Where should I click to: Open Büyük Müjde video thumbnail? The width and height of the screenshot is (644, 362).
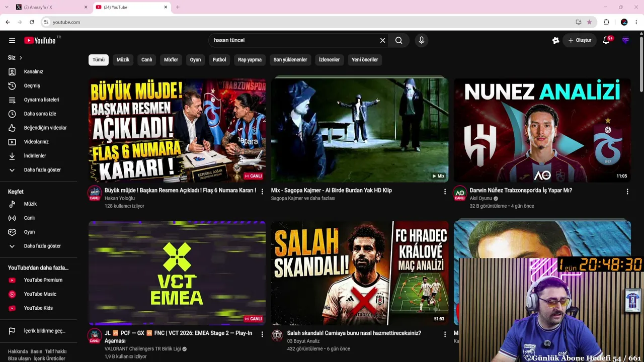point(177,130)
